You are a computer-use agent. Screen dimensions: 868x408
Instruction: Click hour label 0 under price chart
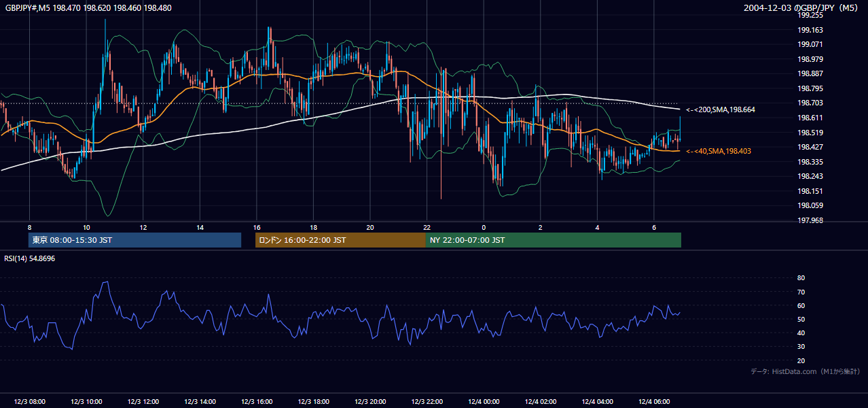point(484,227)
